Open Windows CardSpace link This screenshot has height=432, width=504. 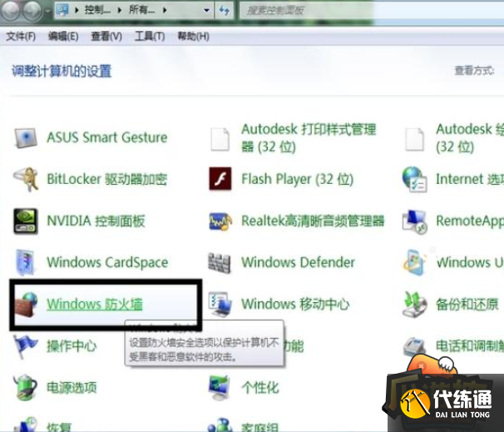[x=107, y=262]
